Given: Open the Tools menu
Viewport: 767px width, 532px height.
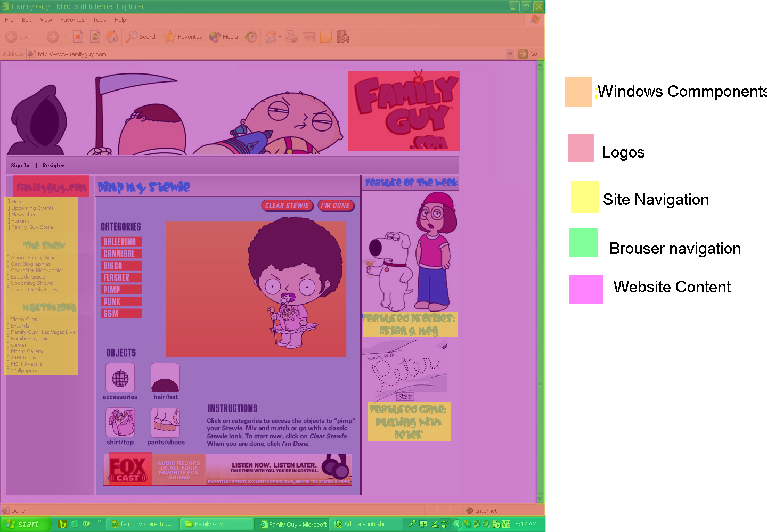Looking at the screenshot, I should click(x=100, y=20).
